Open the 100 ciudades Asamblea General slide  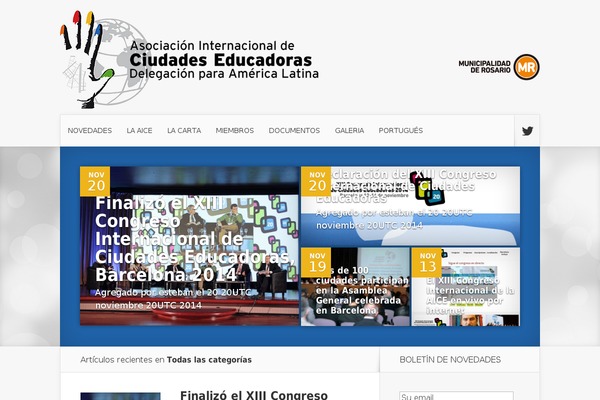[355, 287]
